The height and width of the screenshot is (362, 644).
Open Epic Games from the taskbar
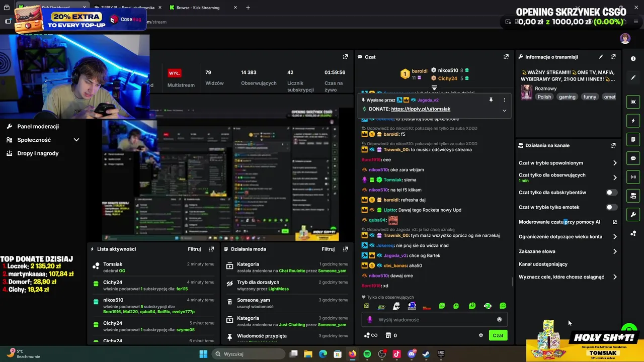pos(441,354)
